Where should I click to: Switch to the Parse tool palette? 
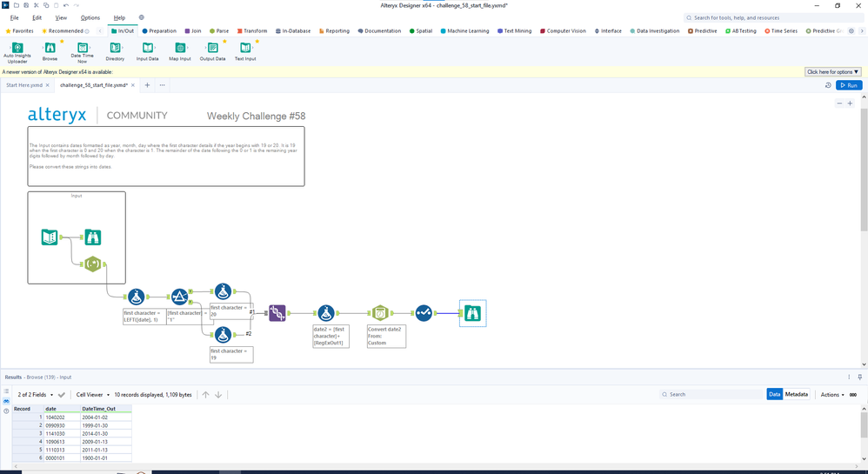click(218, 31)
